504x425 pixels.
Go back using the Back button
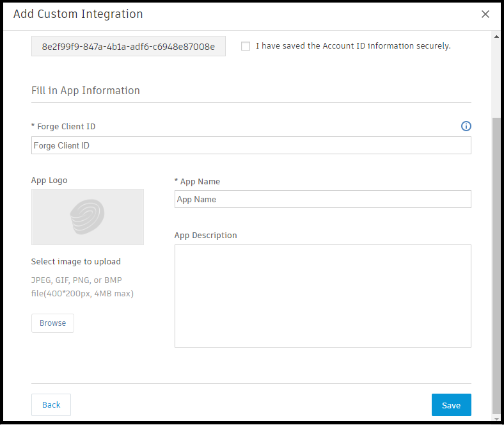(51, 405)
